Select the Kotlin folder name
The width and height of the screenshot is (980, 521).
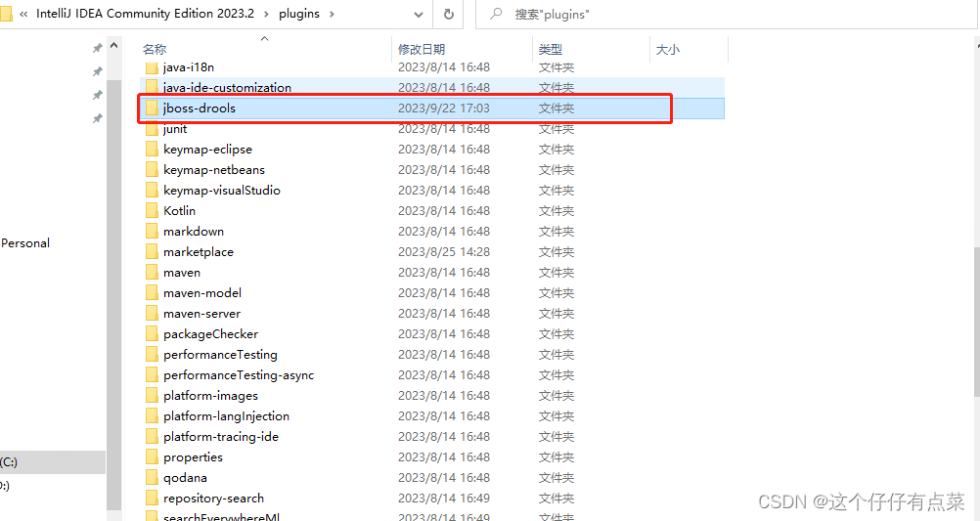click(179, 210)
